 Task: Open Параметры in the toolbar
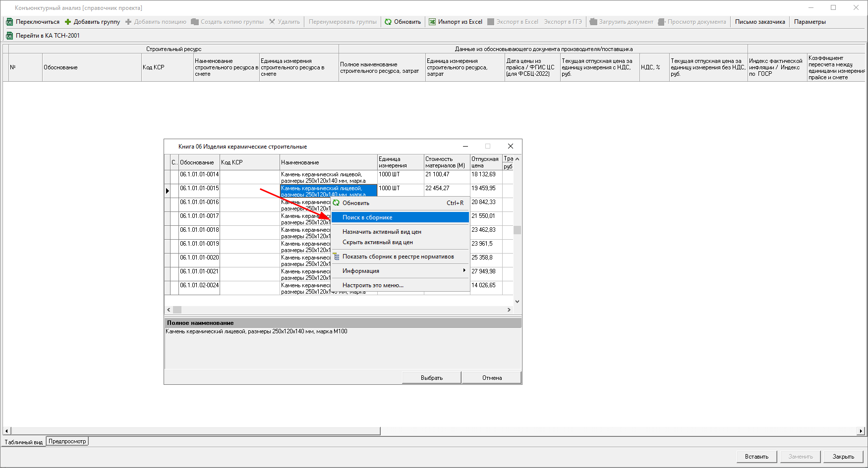click(810, 22)
